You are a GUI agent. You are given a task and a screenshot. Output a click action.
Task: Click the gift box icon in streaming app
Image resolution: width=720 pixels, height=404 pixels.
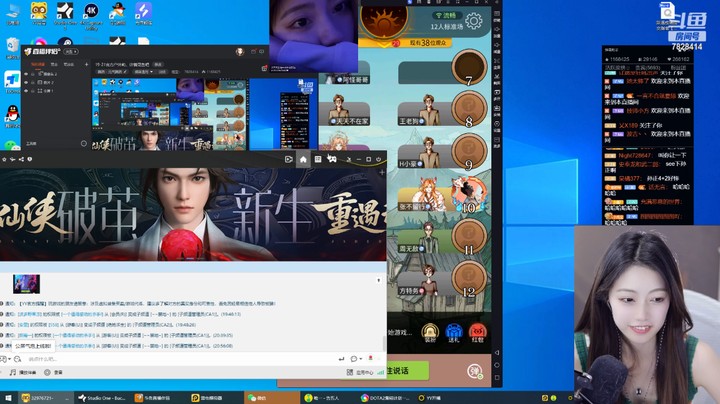click(264, 68)
